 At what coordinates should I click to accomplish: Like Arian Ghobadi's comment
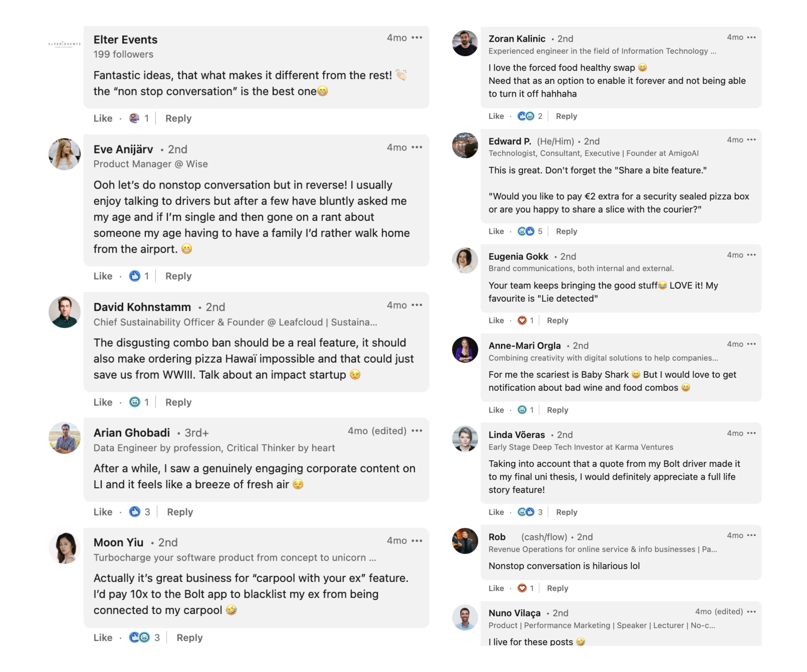pos(103,512)
